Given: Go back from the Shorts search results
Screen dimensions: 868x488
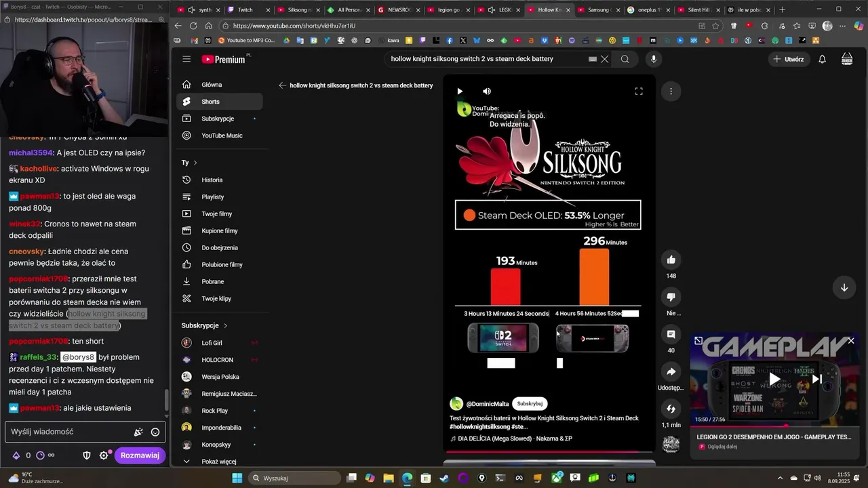Looking at the screenshot, I should point(282,85).
